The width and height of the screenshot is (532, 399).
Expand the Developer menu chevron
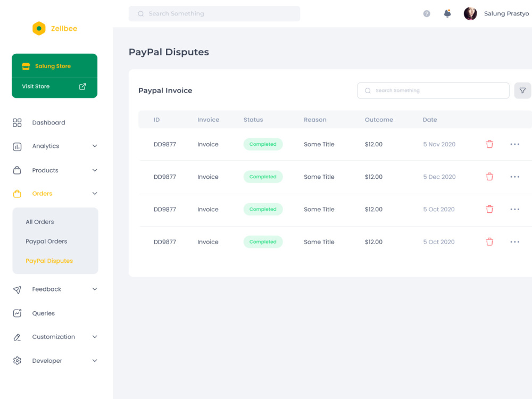coord(95,361)
